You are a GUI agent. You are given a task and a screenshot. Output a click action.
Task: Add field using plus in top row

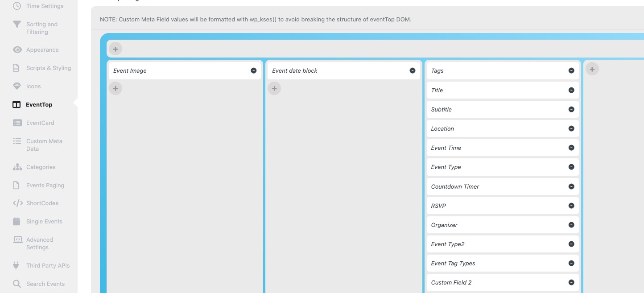[116, 49]
